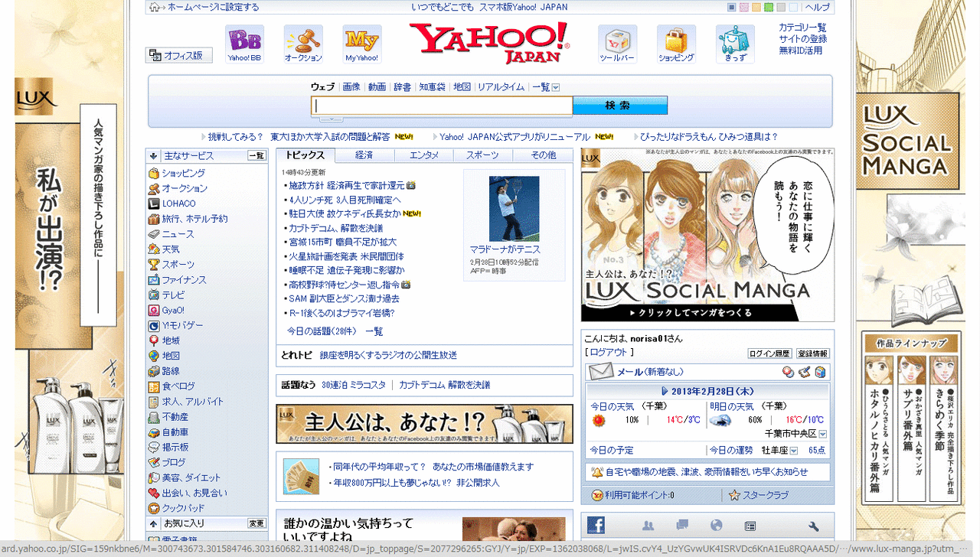Screen dimensions: 980x557
Task: Click the 変更 button next to お気に入り
Action: click(256, 523)
